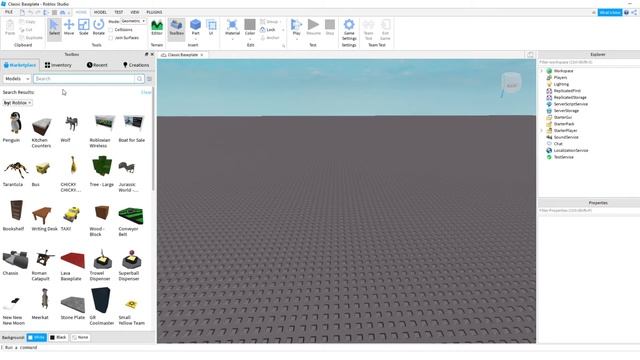The image size is (640, 360).
Task: Click the What's New button
Action: (x=610, y=13)
